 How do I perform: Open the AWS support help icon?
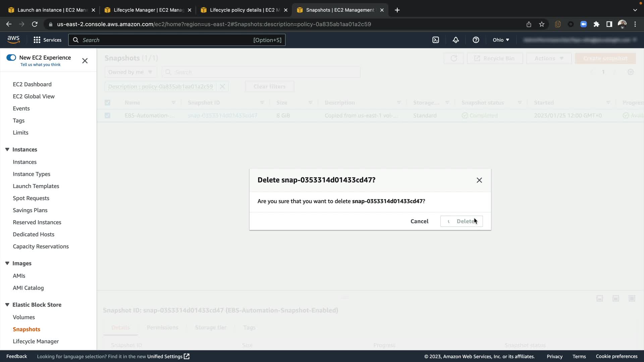point(476,40)
